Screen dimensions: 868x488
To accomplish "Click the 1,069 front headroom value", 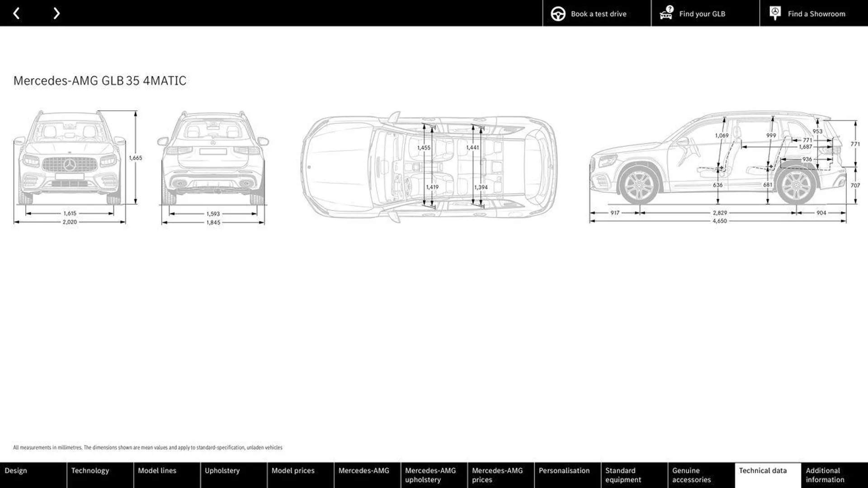I will pos(722,136).
